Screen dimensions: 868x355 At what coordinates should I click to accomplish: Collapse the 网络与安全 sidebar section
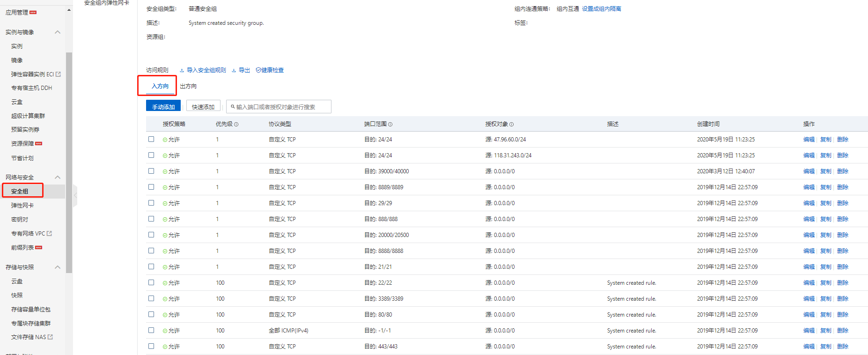tap(58, 177)
